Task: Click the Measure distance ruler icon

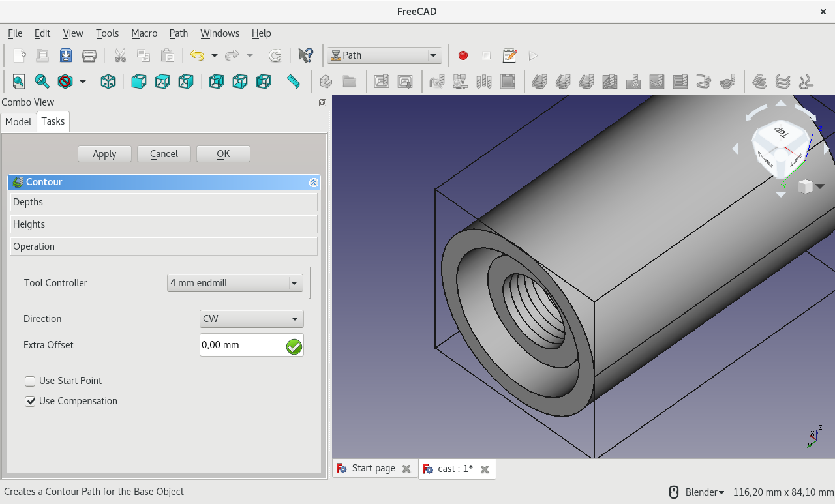Action: 294,82
